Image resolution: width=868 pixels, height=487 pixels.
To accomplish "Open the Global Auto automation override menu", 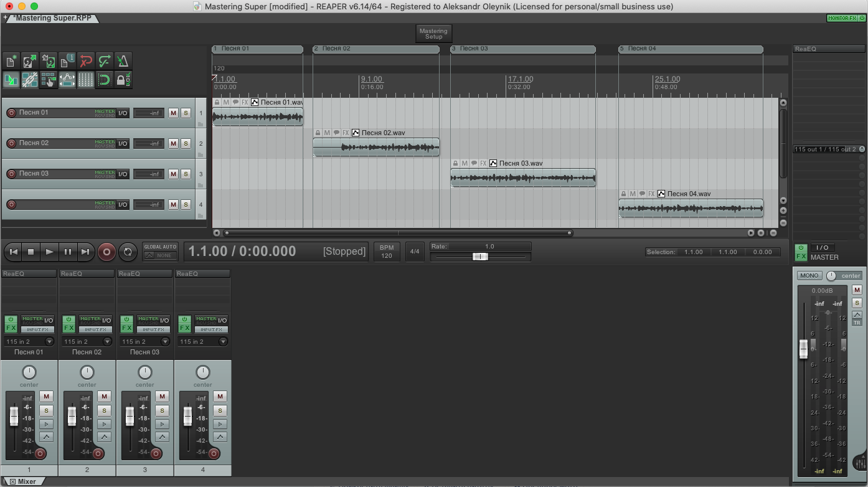I will click(160, 252).
